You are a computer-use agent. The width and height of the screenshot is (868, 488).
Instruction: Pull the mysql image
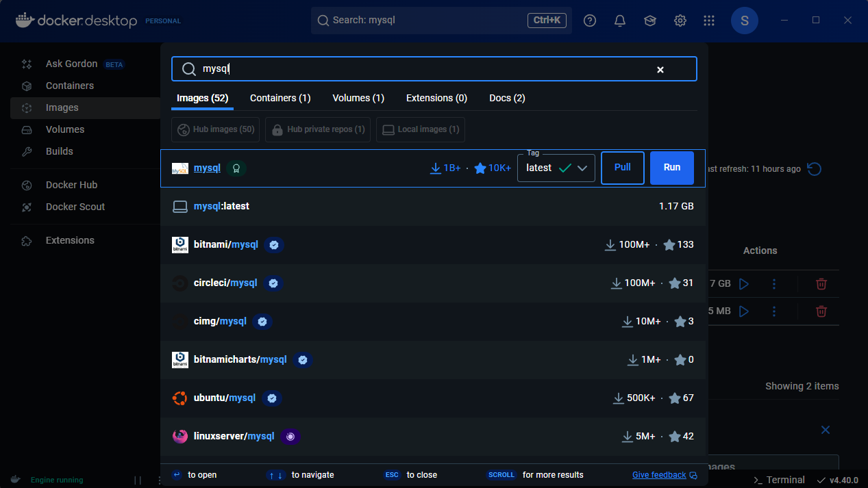coord(623,168)
